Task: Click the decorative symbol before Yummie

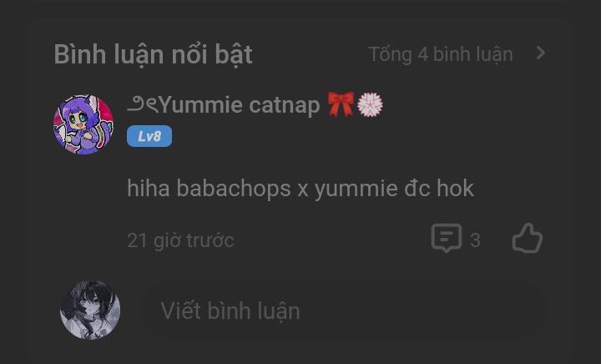Action: 143,104
